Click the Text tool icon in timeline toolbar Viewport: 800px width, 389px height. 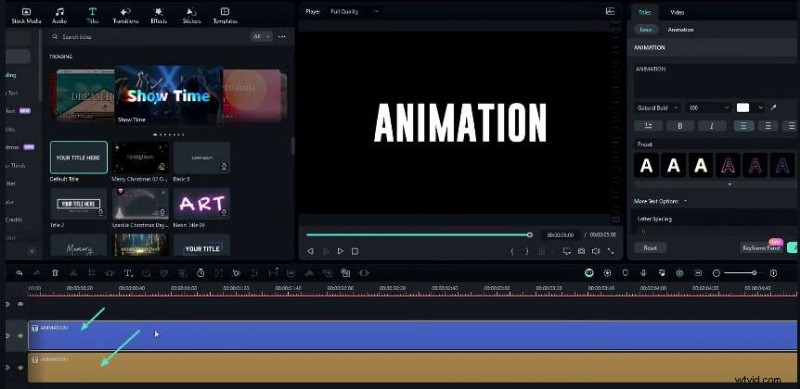pyautogui.click(x=129, y=273)
